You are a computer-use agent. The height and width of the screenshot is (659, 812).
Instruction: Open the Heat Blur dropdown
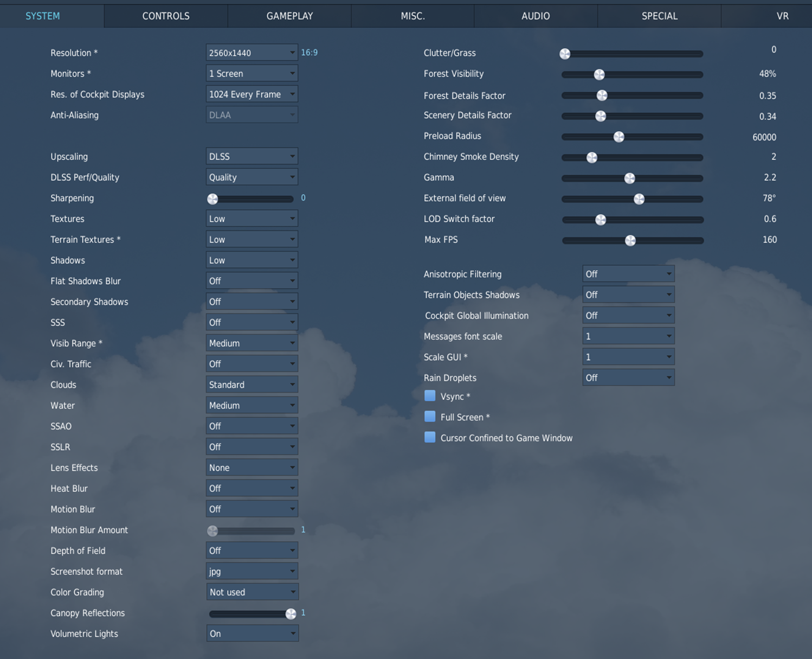coord(252,488)
